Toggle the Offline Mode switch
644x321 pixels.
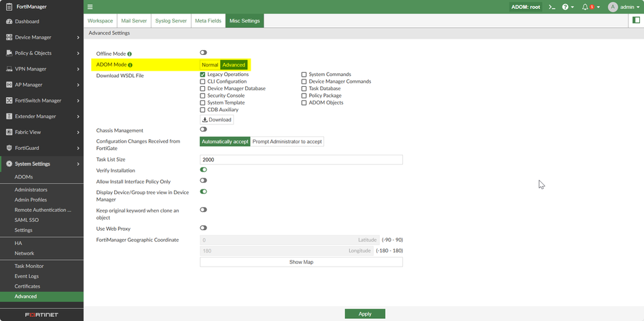click(203, 52)
